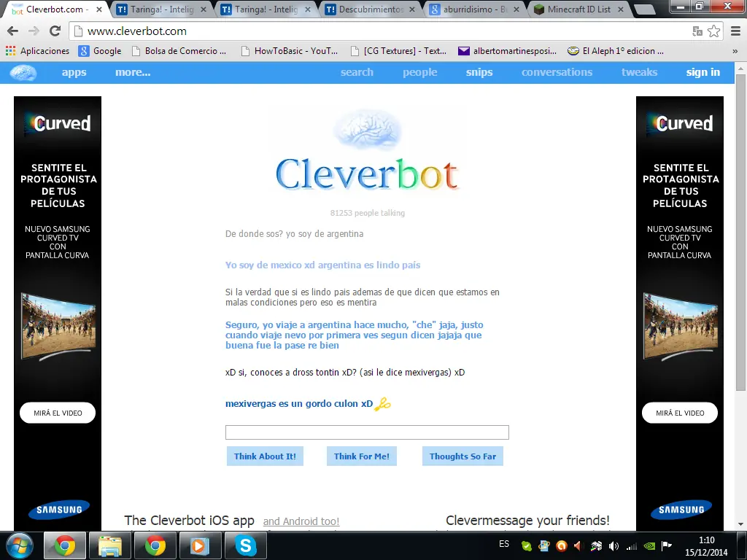Click the curved TV image in left ad

[x=58, y=327]
